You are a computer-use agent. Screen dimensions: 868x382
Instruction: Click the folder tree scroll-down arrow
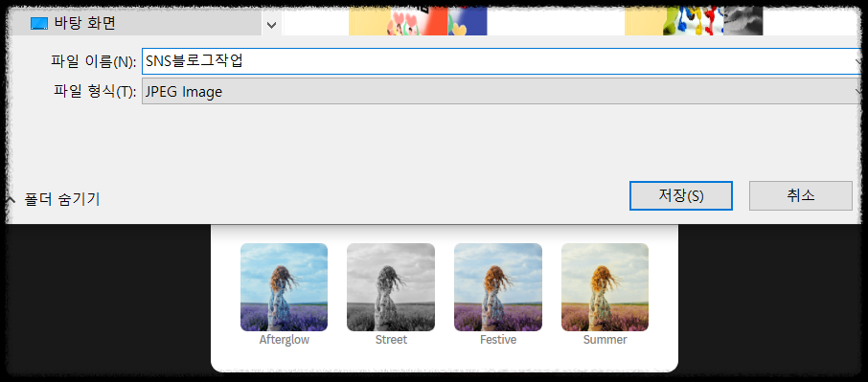[x=271, y=25]
